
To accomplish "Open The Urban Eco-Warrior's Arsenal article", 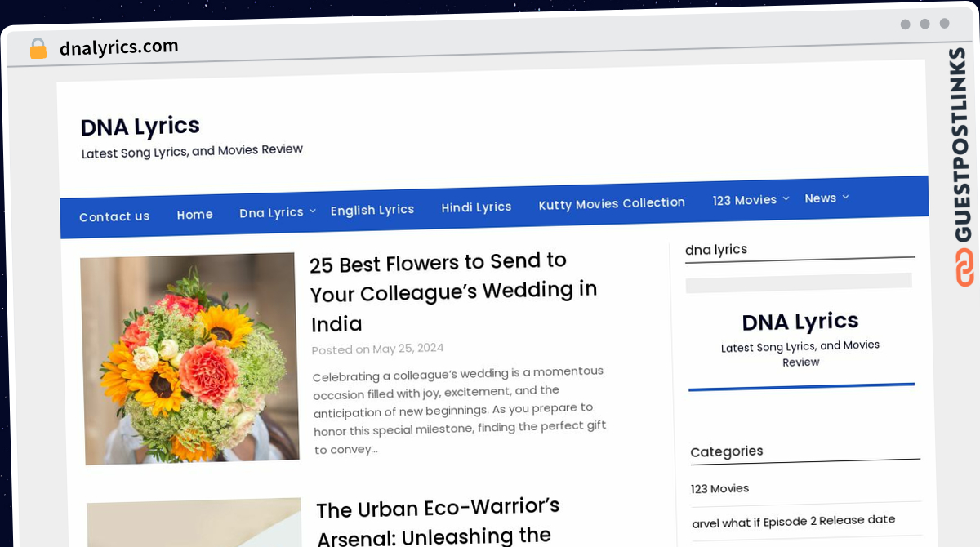I will 439,523.
